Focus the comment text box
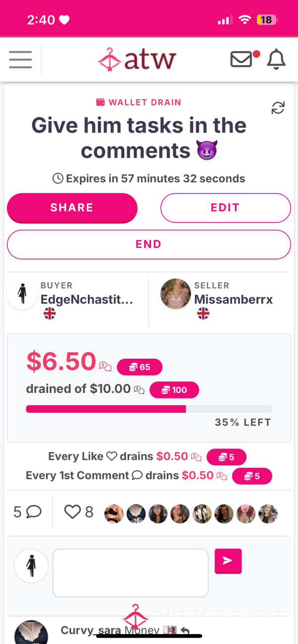Viewport: 298px width, 644px height. 131,573
